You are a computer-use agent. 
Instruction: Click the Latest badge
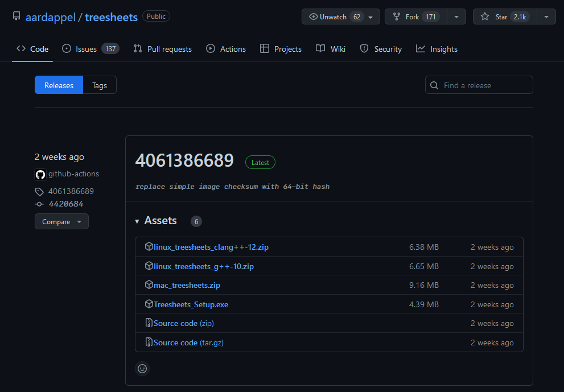(x=260, y=163)
